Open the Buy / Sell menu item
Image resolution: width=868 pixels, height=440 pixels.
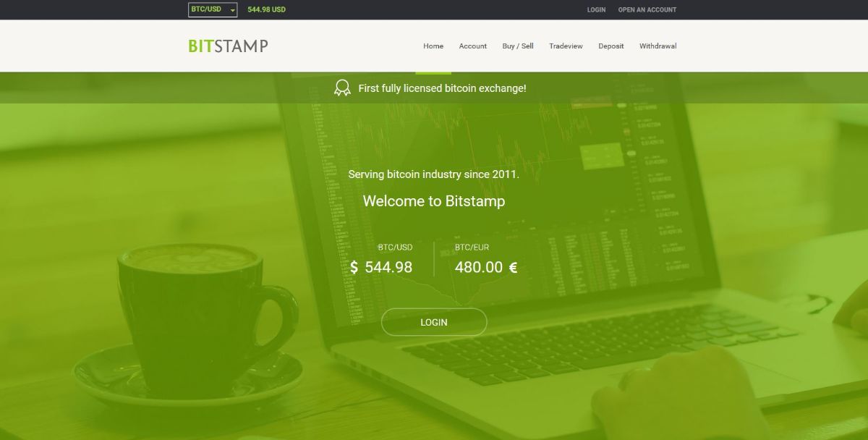point(518,46)
